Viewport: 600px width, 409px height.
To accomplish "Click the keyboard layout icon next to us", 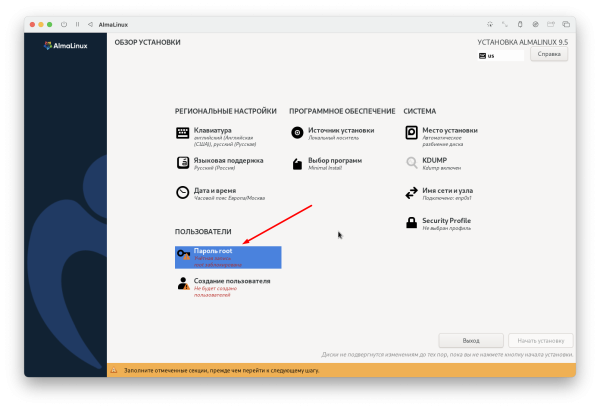I will [482, 56].
